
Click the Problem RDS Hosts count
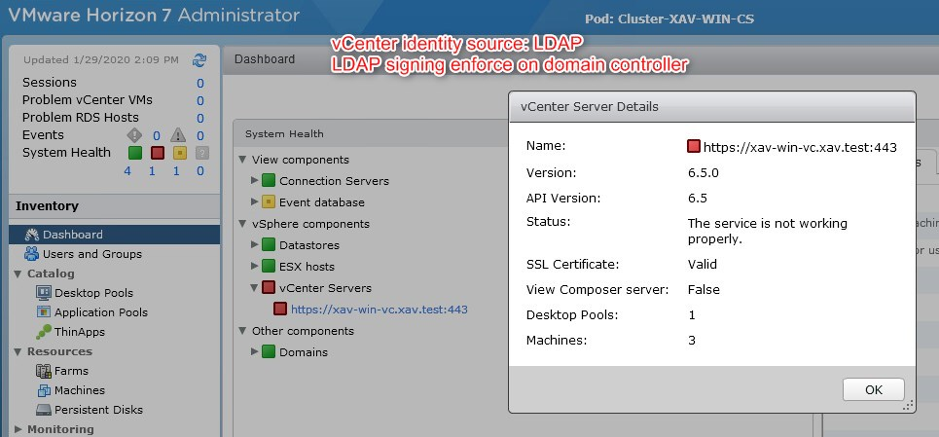point(201,119)
